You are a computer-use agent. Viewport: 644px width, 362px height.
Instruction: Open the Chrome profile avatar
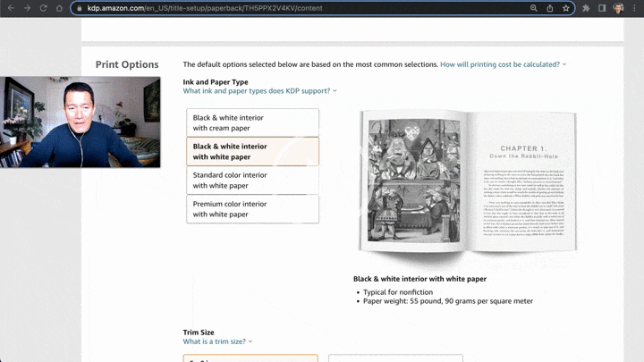[x=618, y=8]
